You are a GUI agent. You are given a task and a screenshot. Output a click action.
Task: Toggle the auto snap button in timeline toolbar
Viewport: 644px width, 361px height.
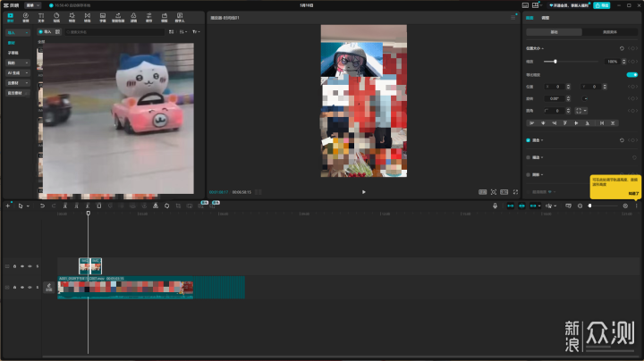coord(521,206)
